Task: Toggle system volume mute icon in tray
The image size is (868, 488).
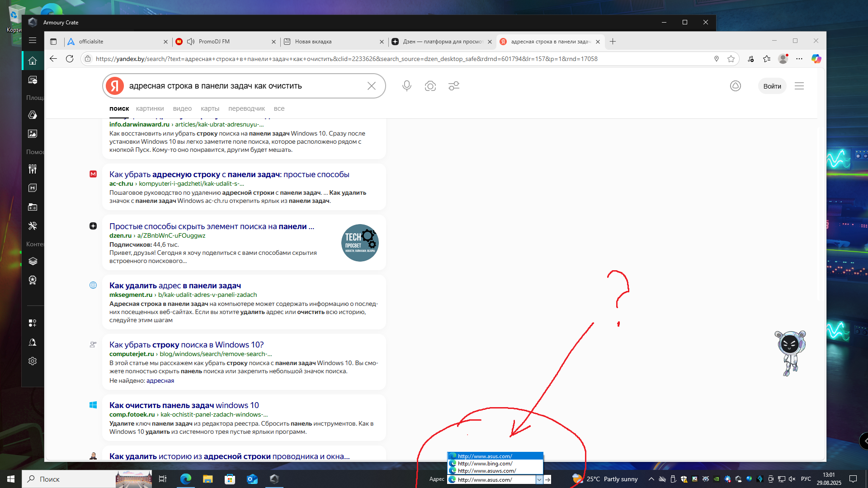Action: pyautogui.click(x=792, y=479)
